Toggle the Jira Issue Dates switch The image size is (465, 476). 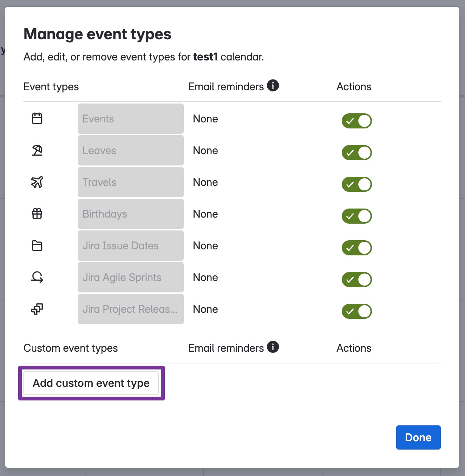pos(357,248)
